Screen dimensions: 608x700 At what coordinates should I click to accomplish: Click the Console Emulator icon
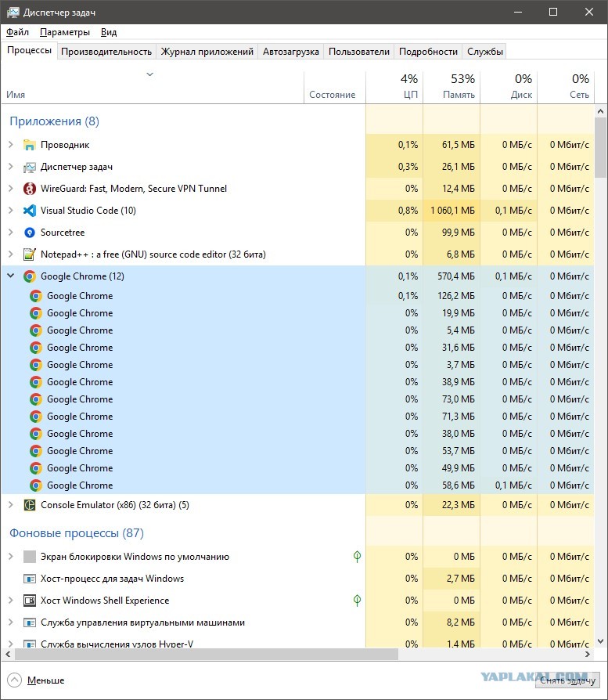pos(30,505)
